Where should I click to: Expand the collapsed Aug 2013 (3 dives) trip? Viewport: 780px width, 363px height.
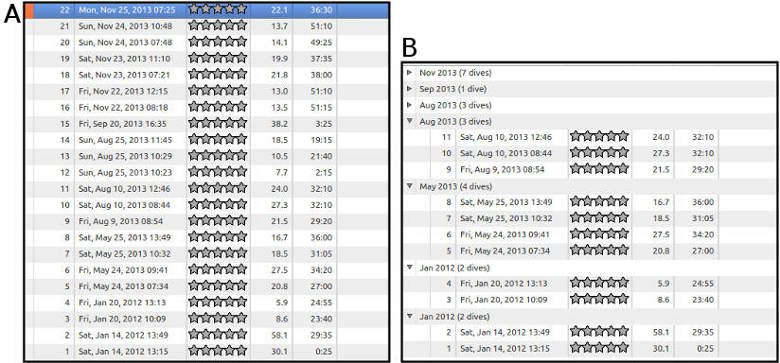409,105
